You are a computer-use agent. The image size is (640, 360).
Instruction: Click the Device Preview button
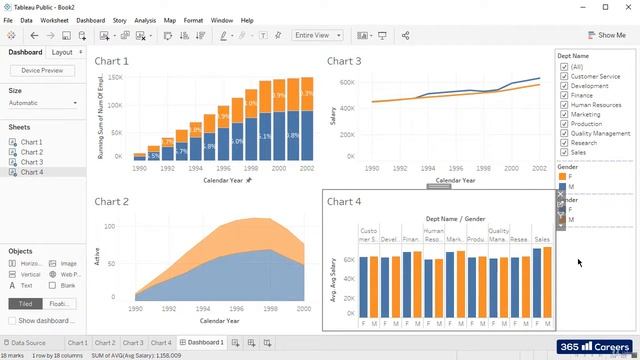[x=42, y=71]
